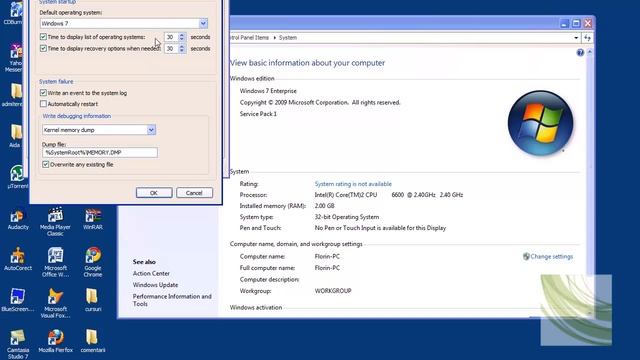Open the Action Center link
The width and height of the screenshot is (640, 360).
click(x=151, y=273)
